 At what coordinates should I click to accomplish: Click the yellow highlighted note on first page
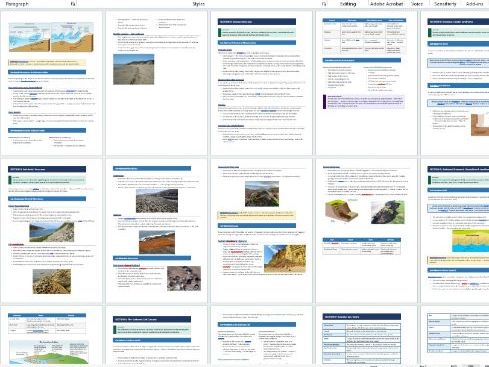pyautogui.click(x=47, y=63)
